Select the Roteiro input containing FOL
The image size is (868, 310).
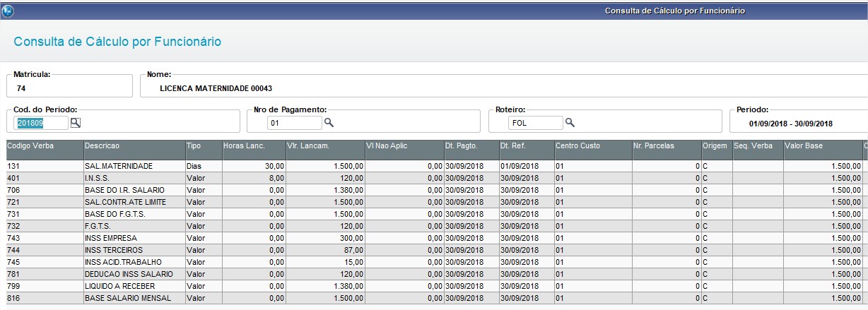tap(536, 123)
